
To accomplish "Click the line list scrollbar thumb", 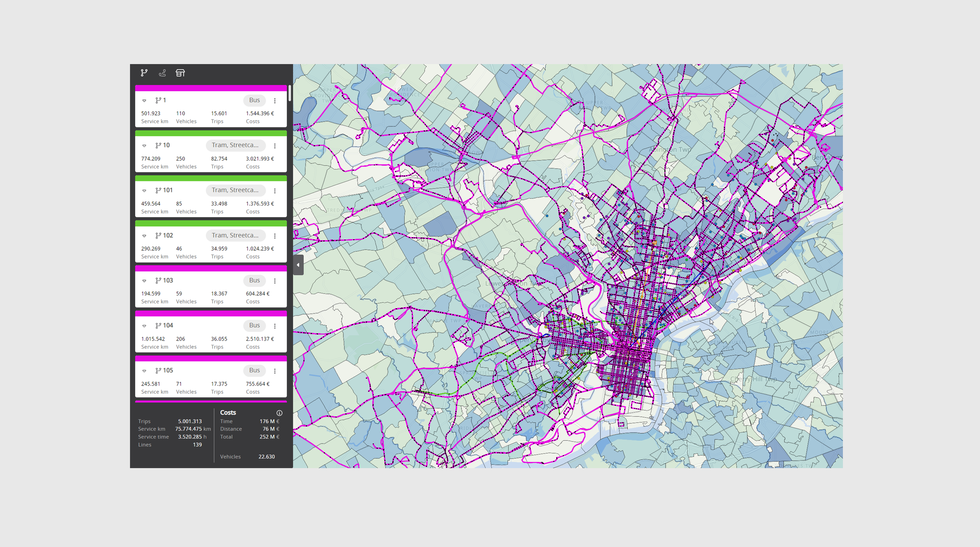I will [290, 93].
